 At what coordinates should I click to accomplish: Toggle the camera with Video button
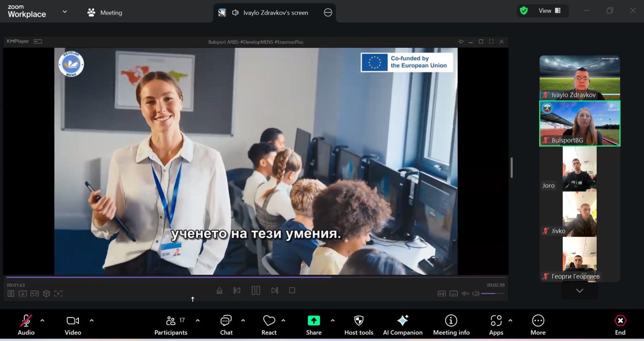point(73,324)
